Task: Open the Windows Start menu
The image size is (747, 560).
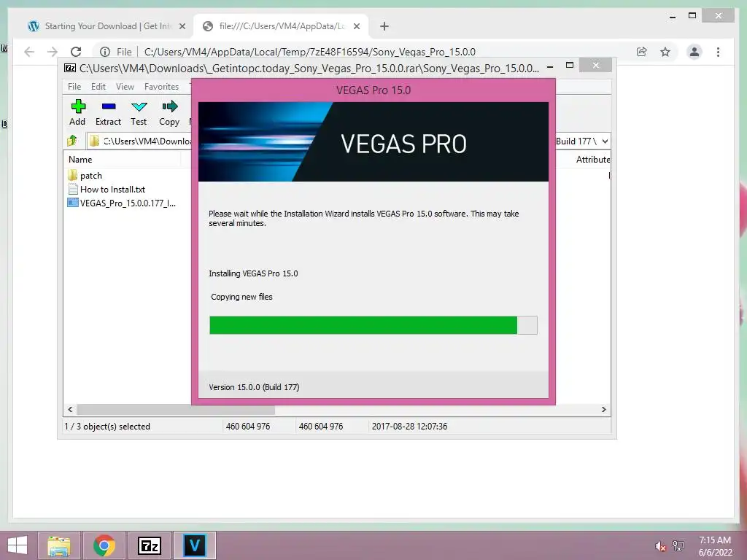Action: [18, 545]
